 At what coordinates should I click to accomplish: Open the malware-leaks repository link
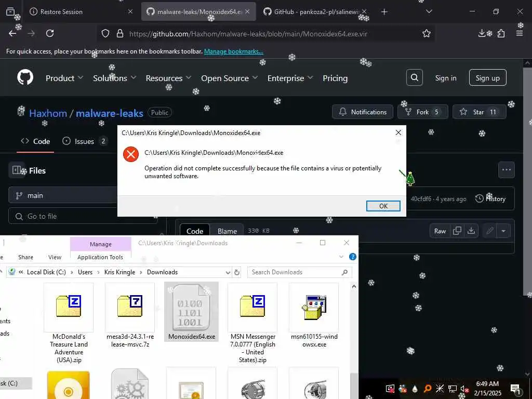coord(109,113)
